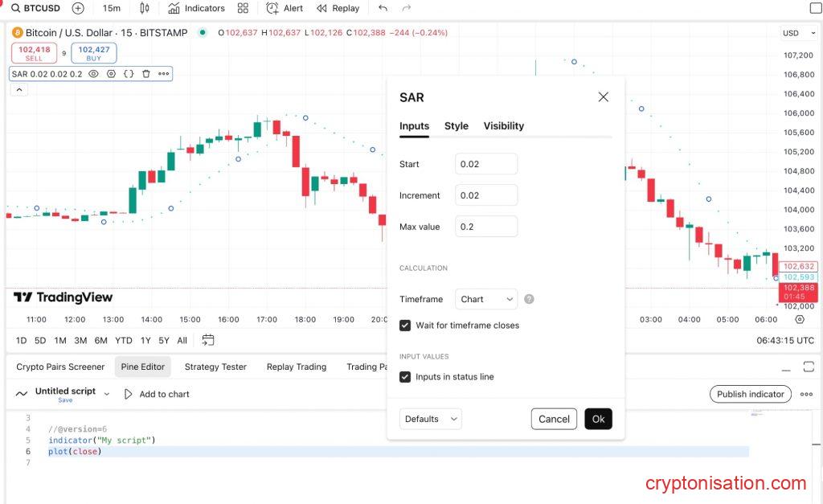
Task: Select 6M time range
Action: click(100, 340)
